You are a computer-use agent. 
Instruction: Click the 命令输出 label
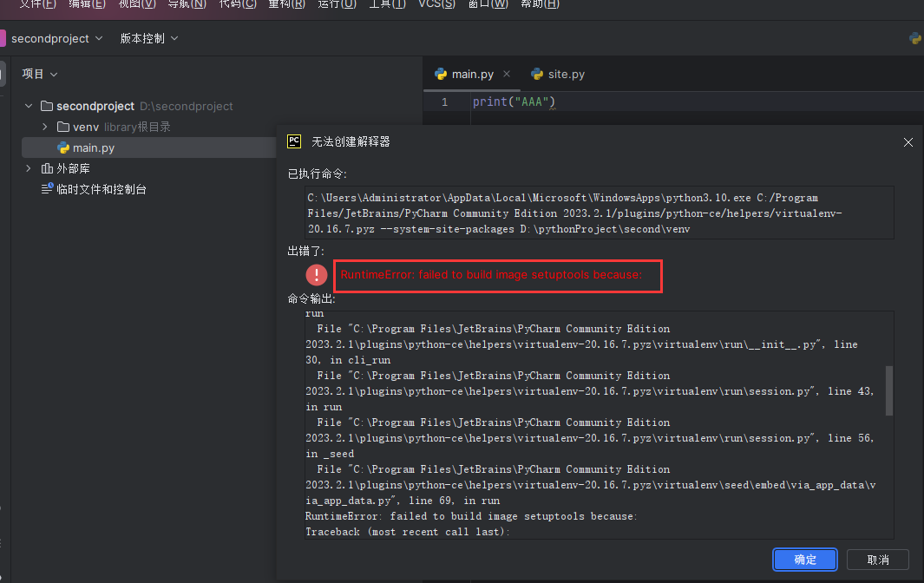(311, 298)
